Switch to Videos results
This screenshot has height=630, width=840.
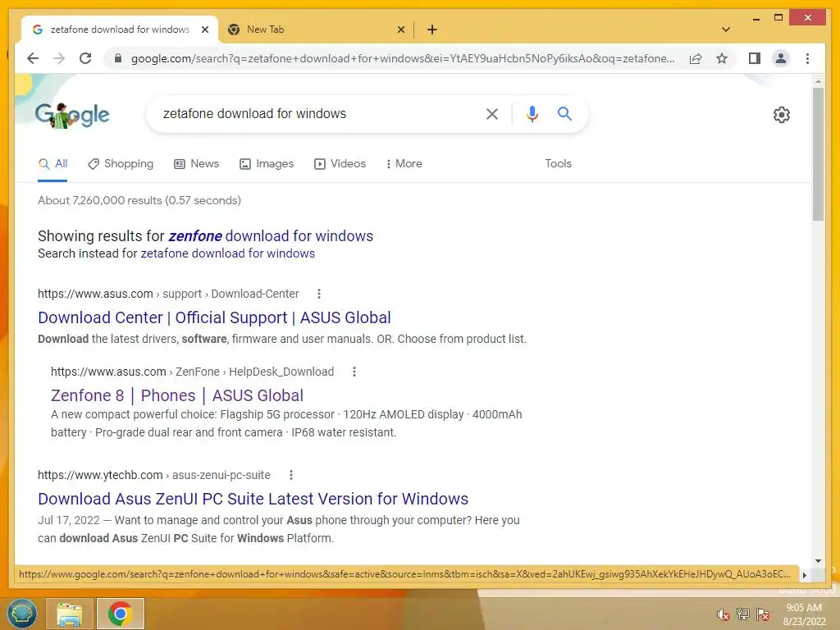340,163
